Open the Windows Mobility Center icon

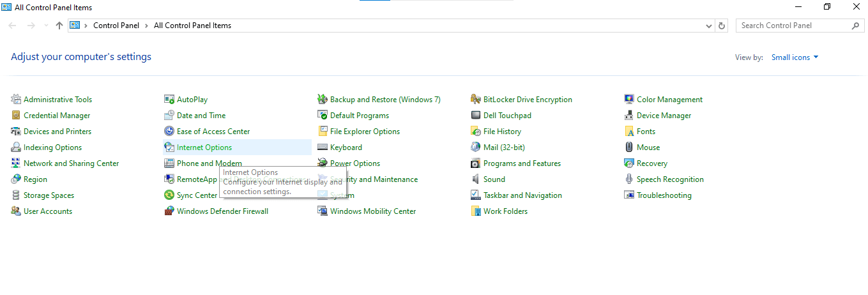(323, 211)
